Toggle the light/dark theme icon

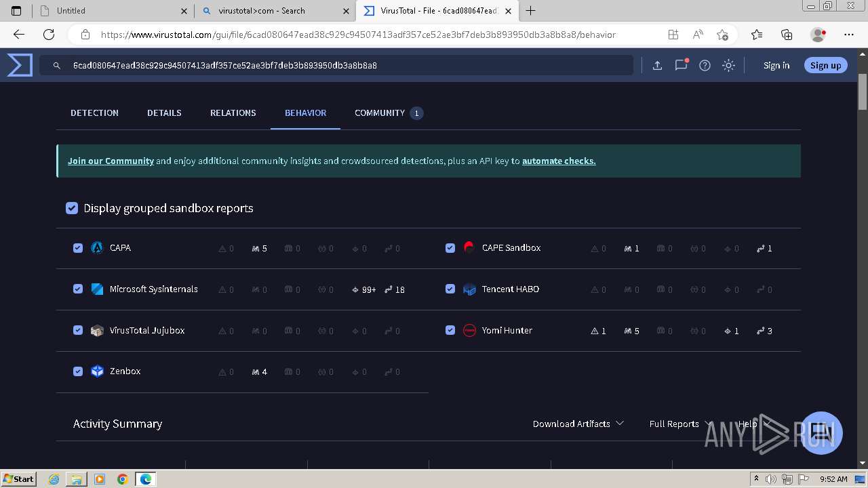pos(728,65)
